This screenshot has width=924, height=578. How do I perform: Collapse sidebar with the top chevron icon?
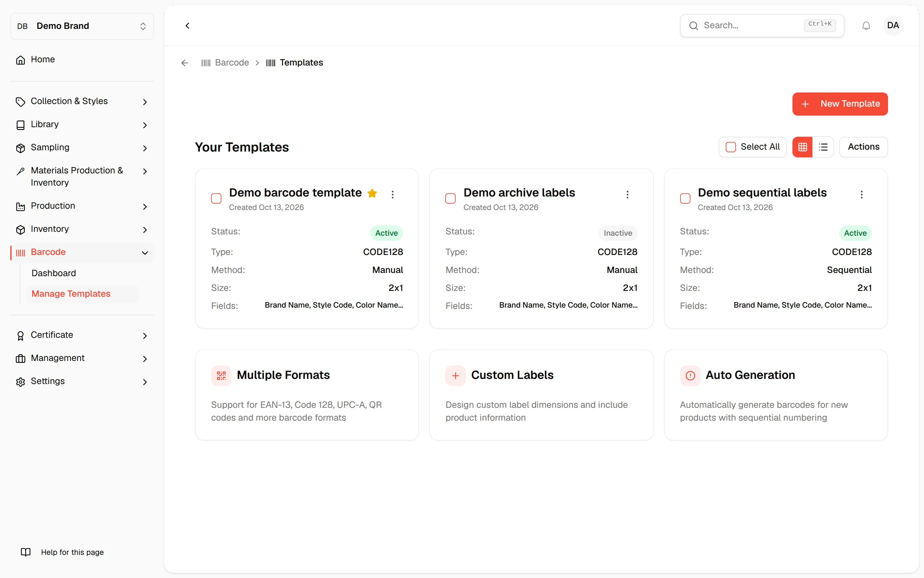(187, 26)
